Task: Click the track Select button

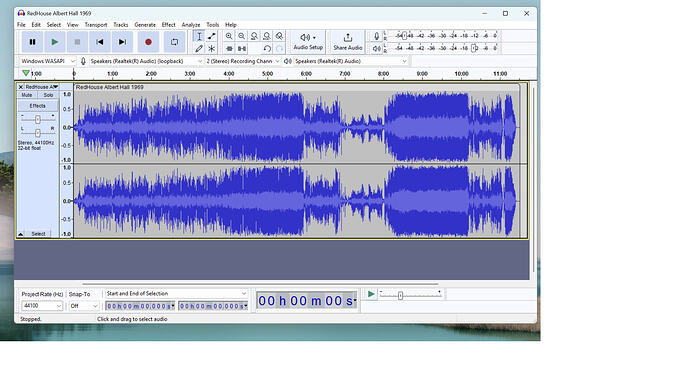Action: 38,234
